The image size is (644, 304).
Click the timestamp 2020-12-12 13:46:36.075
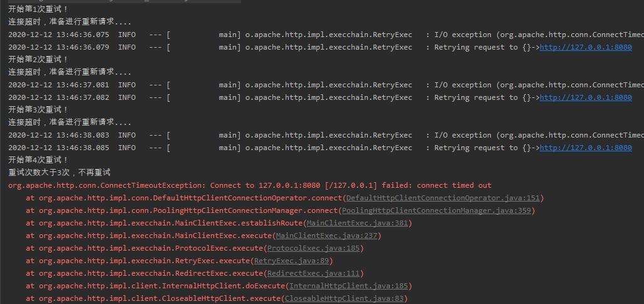tap(59, 35)
